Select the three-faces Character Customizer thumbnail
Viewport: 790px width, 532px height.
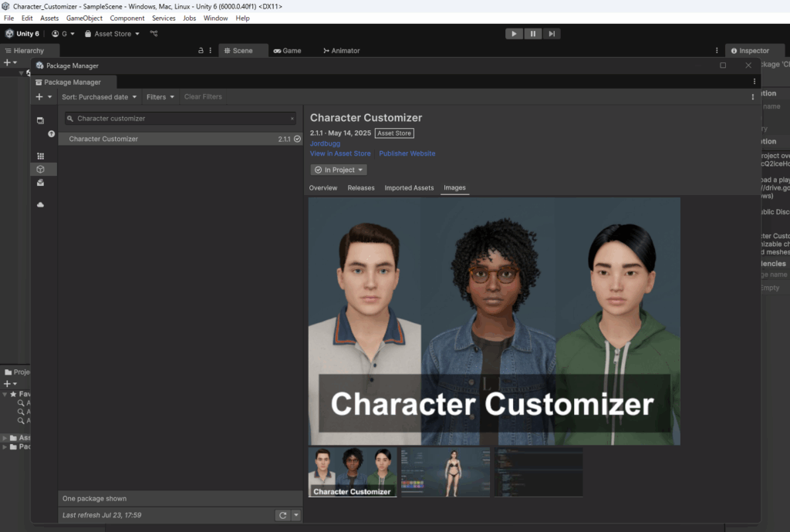click(x=353, y=472)
